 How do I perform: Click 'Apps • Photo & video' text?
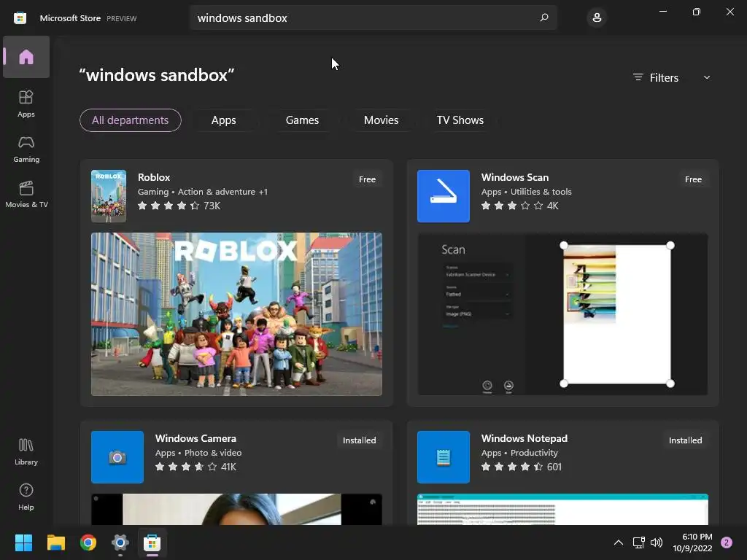coord(198,452)
